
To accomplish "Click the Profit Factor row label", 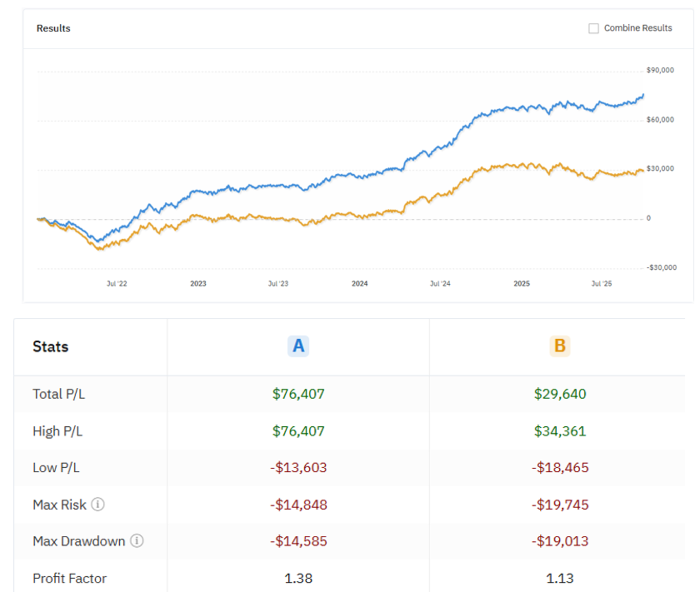I will coord(69,578).
